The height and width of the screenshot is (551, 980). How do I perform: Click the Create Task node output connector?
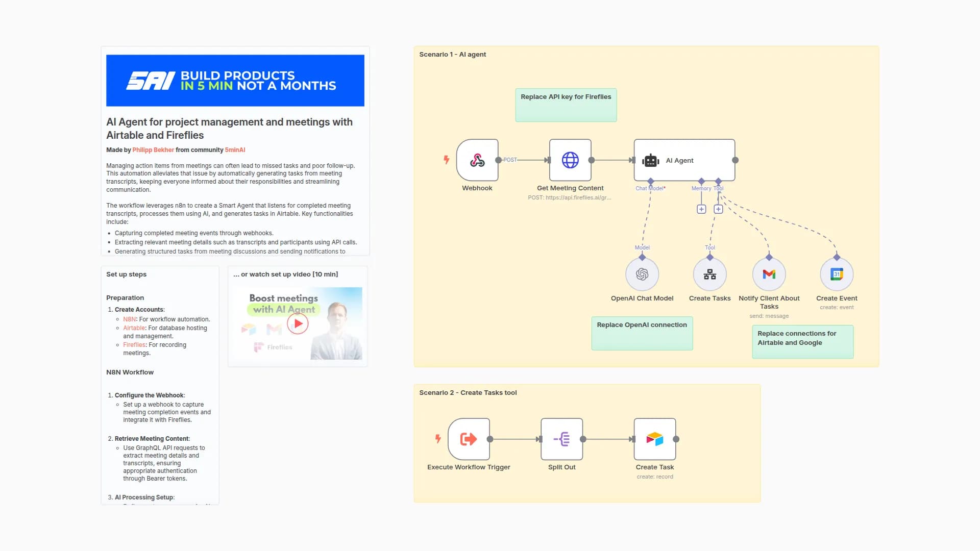(x=676, y=439)
